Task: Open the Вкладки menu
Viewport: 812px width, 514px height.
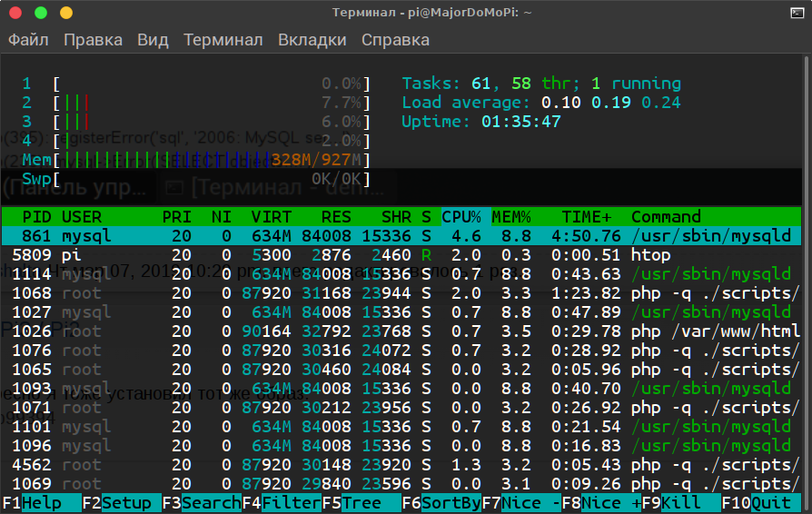Action: click(312, 40)
